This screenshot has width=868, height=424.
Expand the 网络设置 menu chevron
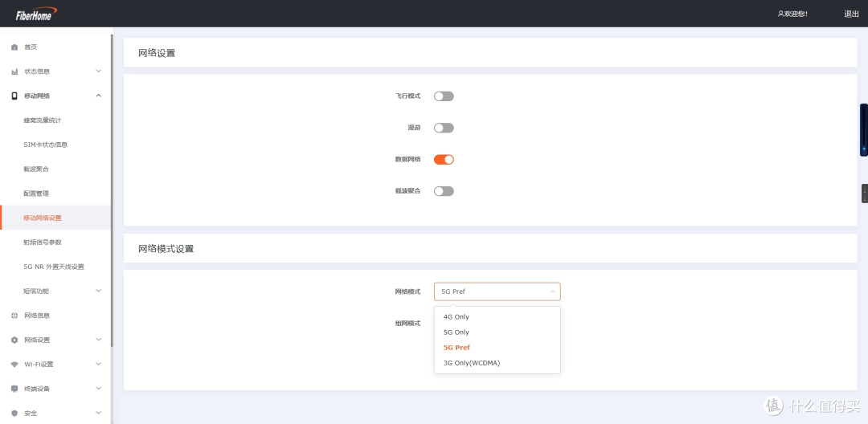pyautogui.click(x=99, y=340)
